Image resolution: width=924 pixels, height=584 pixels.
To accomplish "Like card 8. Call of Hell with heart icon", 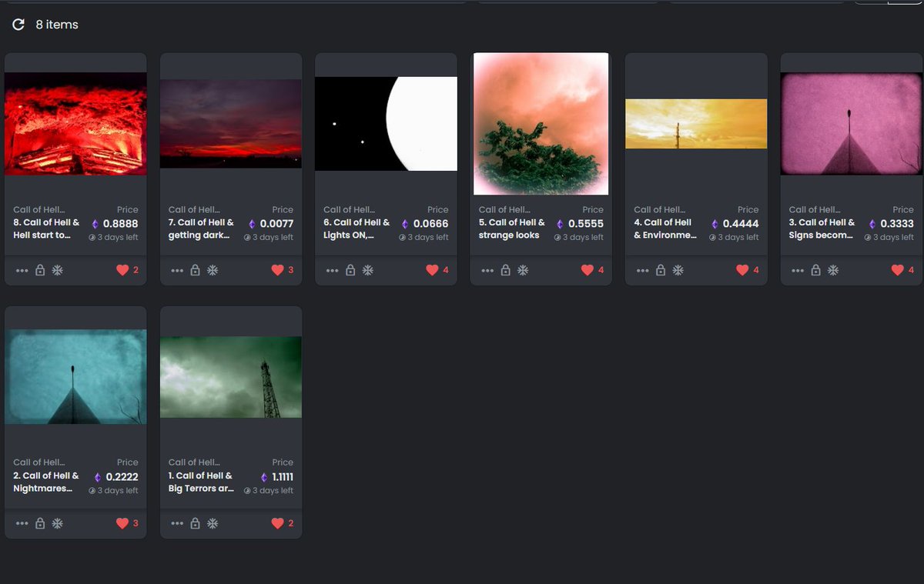I will click(122, 270).
